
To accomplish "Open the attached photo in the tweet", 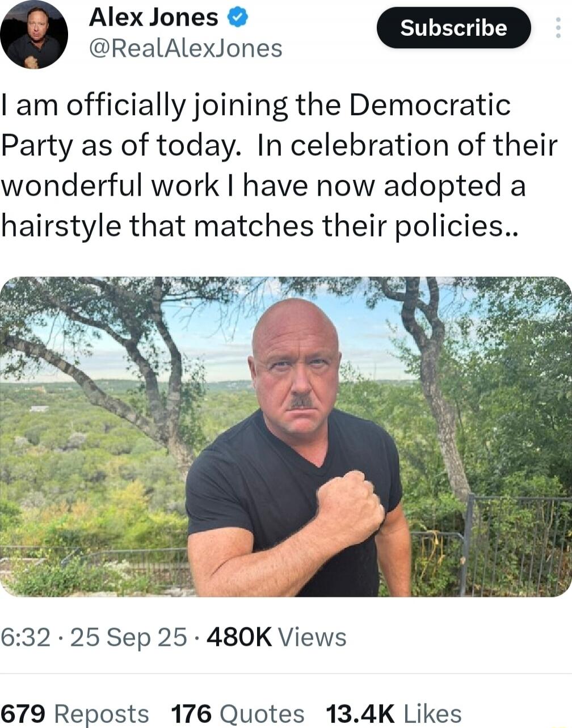I will pos(286,436).
